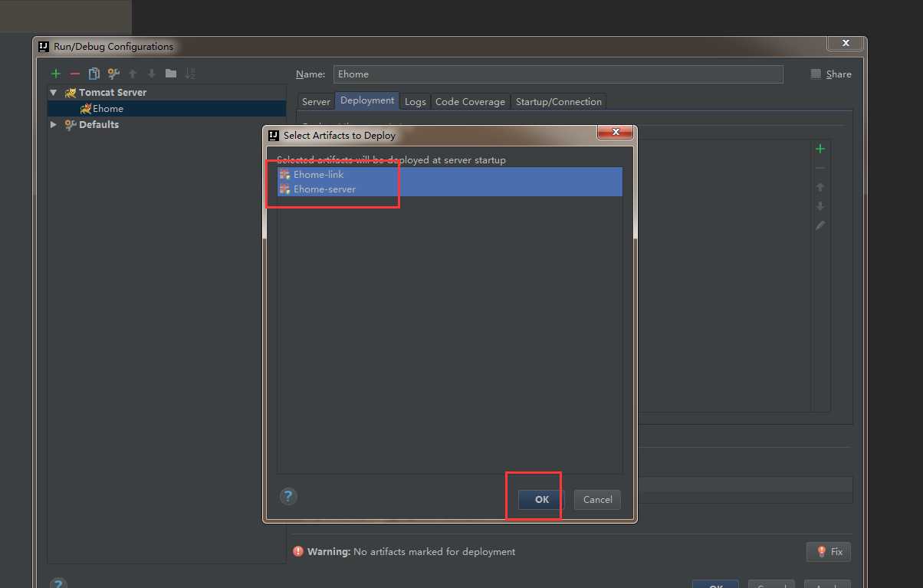Image resolution: width=923 pixels, height=588 pixels.
Task: Select Ehome-link artifact
Action: 450,175
